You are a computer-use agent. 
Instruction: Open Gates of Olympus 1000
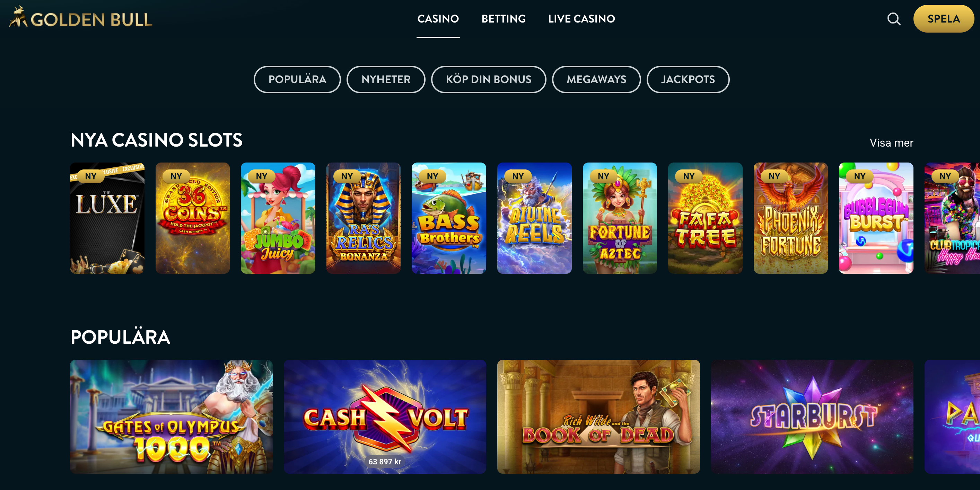(x=171, y=417)
